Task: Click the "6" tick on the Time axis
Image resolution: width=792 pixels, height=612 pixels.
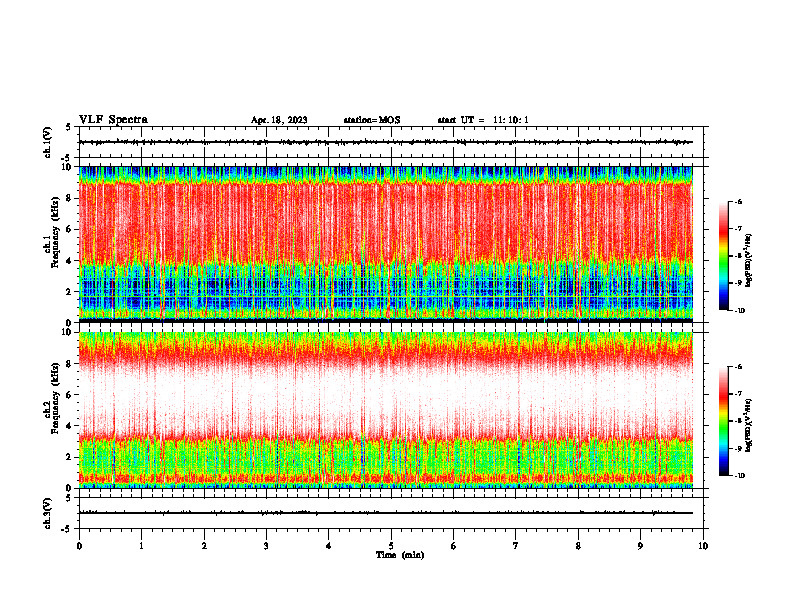Action: tap(453, 546)
